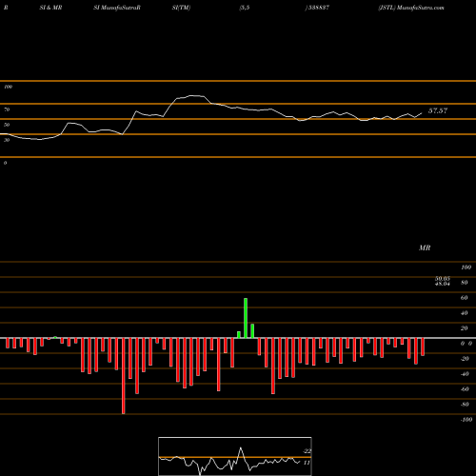Click the "60" label on MR axis
Image resolution: width=476 pixels, height=476 pixels.
(x=465, y=298)
